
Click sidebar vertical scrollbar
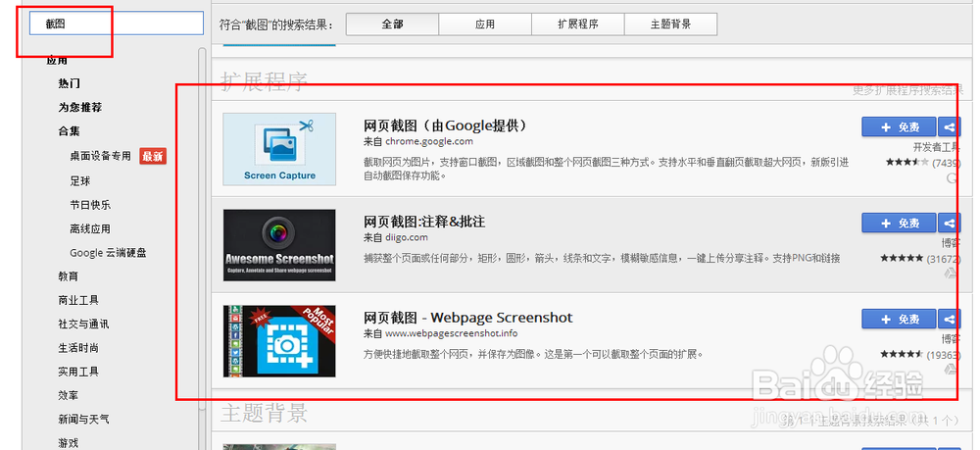[x=202, y=228]
